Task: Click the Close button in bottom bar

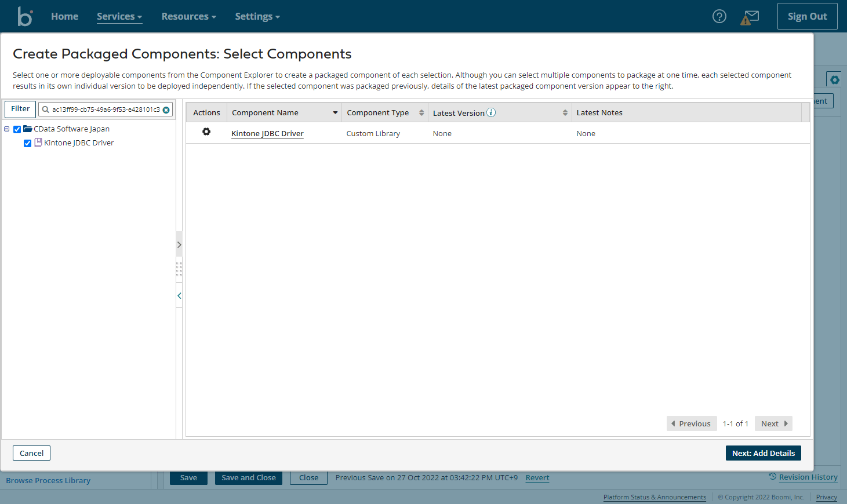Action: 308,478
